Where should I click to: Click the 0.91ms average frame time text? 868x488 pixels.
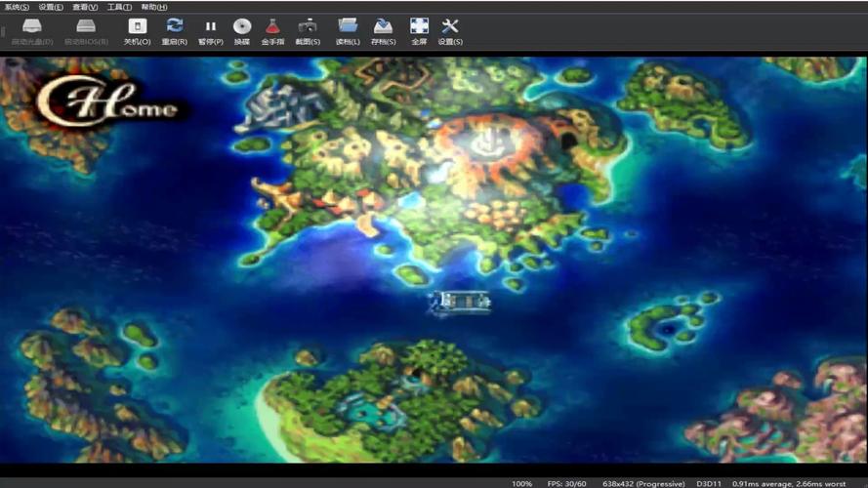click(789, 483)
